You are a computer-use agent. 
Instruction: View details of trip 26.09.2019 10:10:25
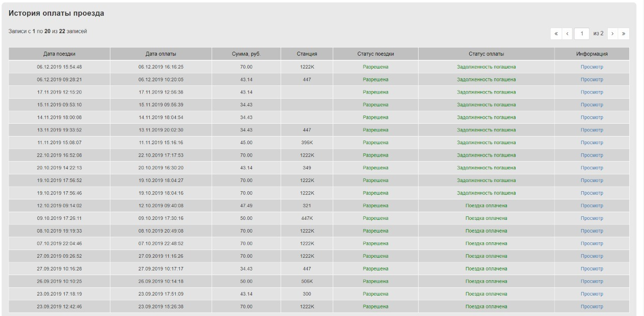pos(592,281)
